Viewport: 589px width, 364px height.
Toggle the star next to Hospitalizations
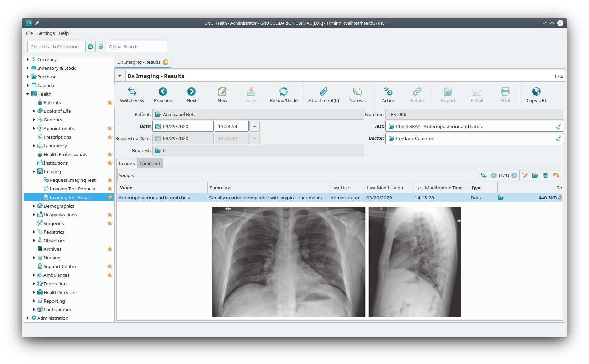click(110, 214)
